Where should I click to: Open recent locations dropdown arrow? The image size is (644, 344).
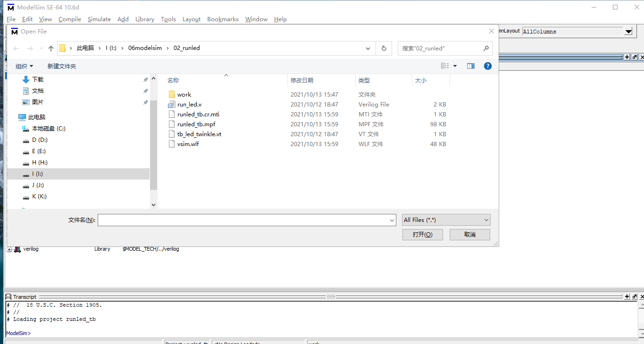coord(41,49)
